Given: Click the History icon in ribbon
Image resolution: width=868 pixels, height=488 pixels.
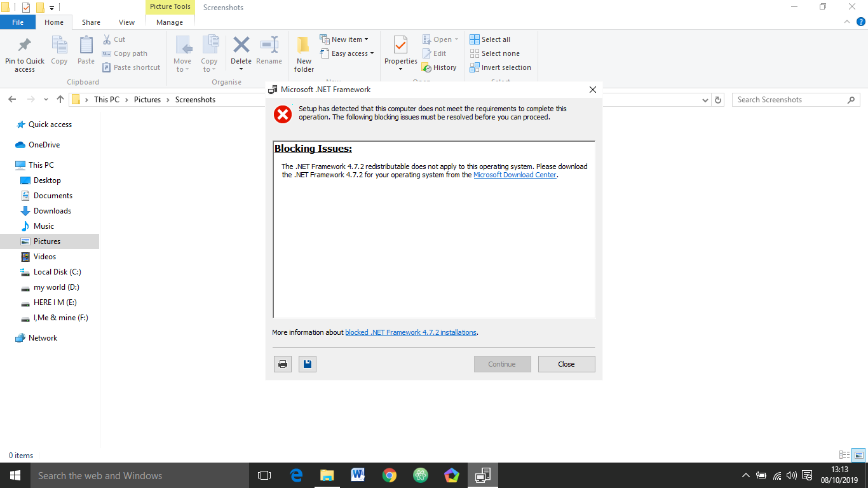Looking at the screenshot, I should (427, 67).
